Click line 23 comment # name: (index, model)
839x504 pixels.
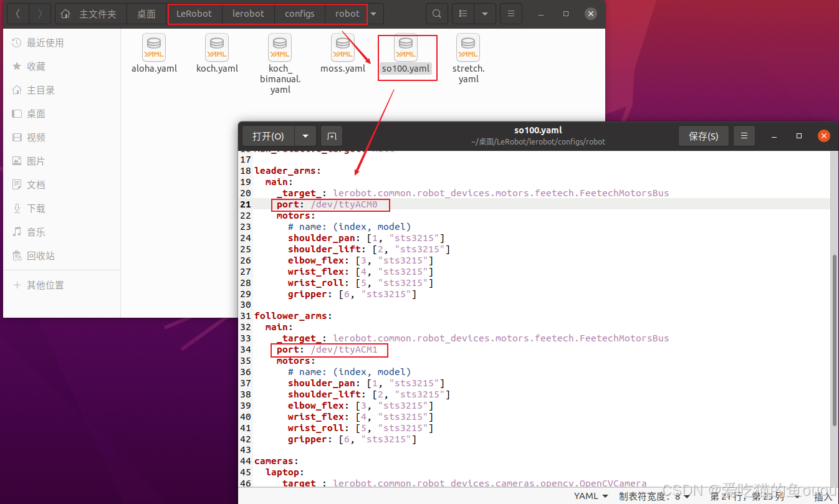pyautogui.click(x=349, y=227)
